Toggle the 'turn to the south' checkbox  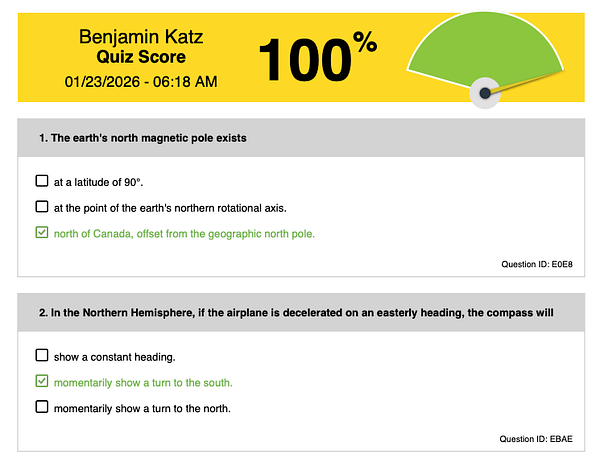(x=41, y=381)
